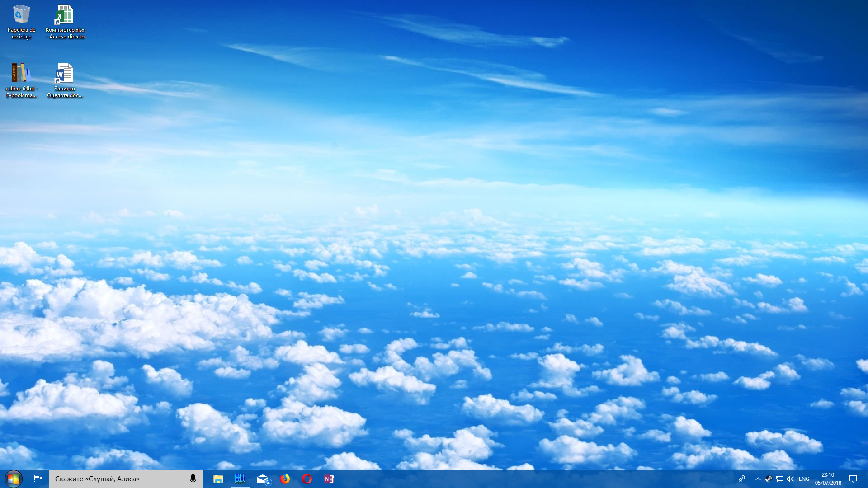Open File Explorer from the taskbar
This screenshot has height=488, width=868.
218,479
